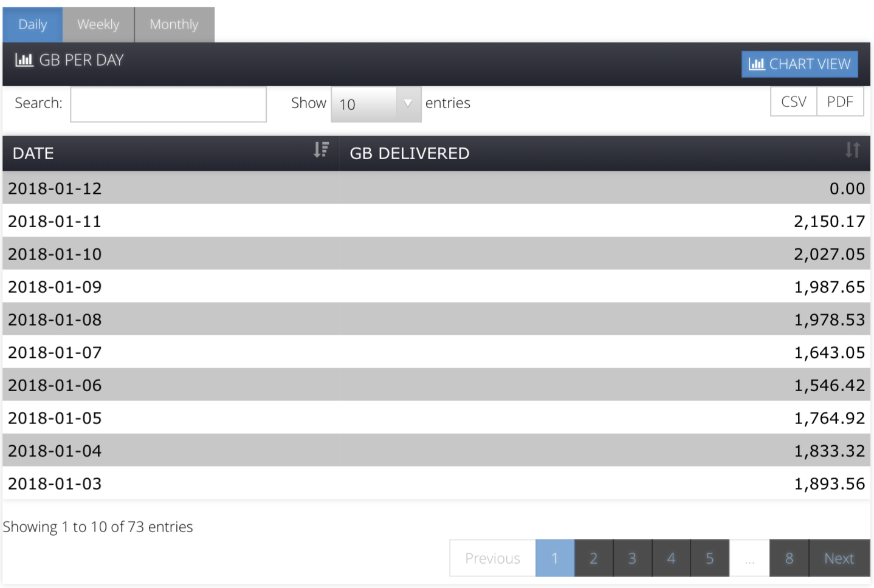Select the 2018-01-10 date cell

170,253
